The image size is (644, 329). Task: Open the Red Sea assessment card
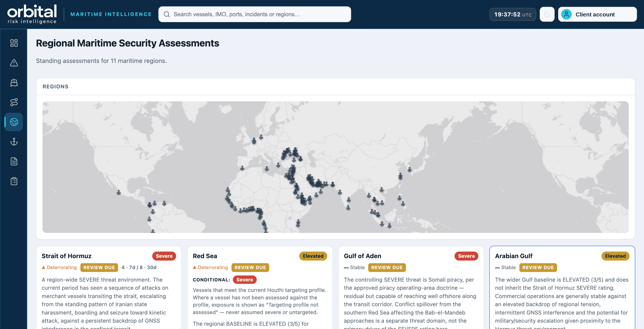(x=260, y=288)
